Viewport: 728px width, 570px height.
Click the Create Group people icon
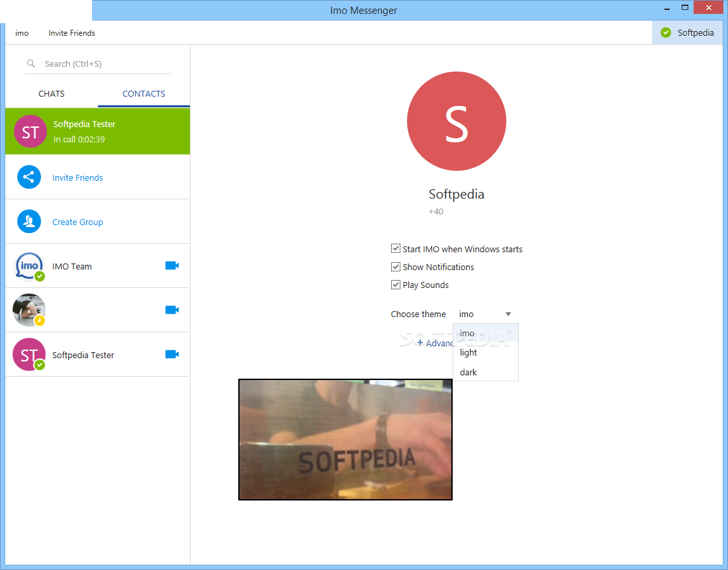pyautogui.click(x=28, y=221)
